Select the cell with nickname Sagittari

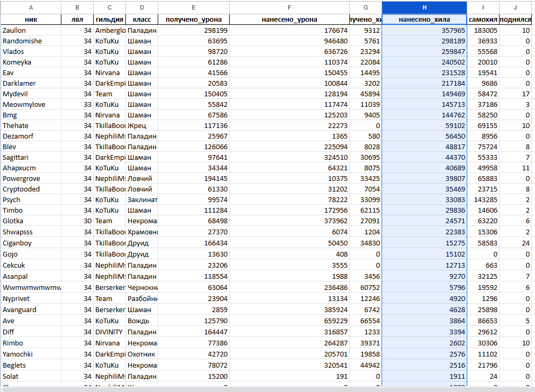point(31,157)
